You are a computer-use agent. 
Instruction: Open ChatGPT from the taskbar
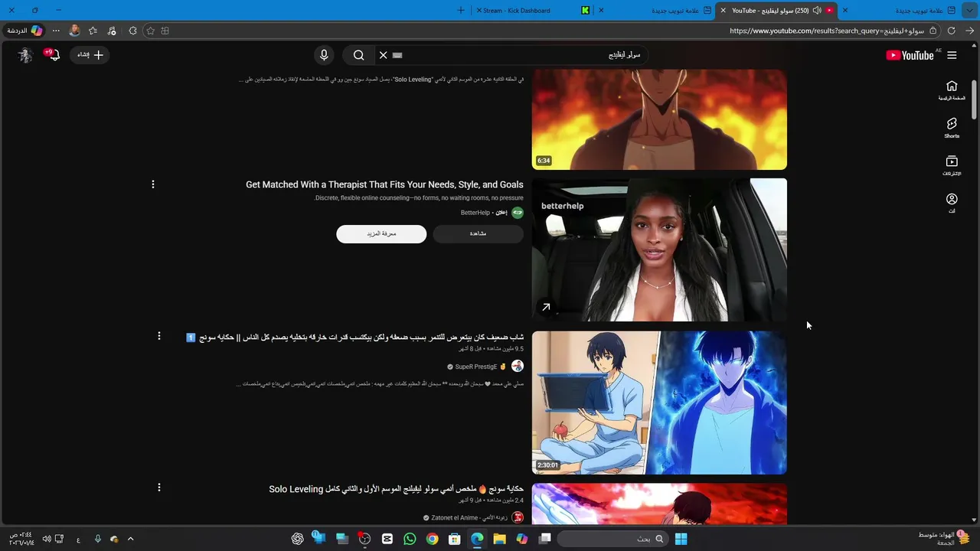click(298, 539)
